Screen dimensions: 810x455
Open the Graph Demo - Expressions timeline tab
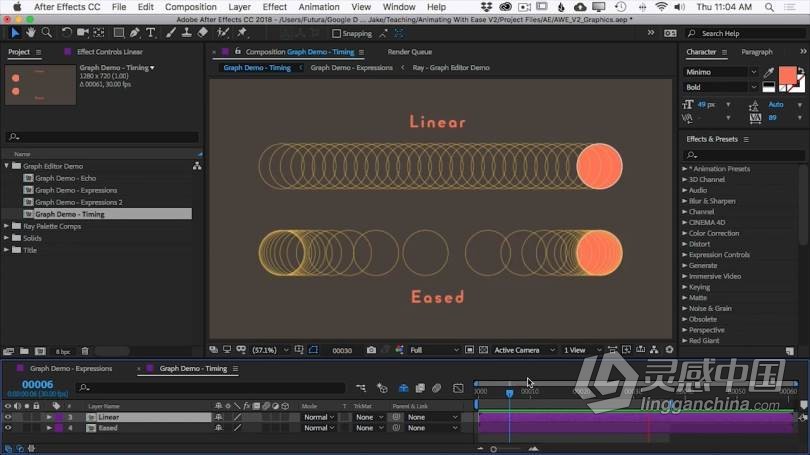tap(70, 369)
